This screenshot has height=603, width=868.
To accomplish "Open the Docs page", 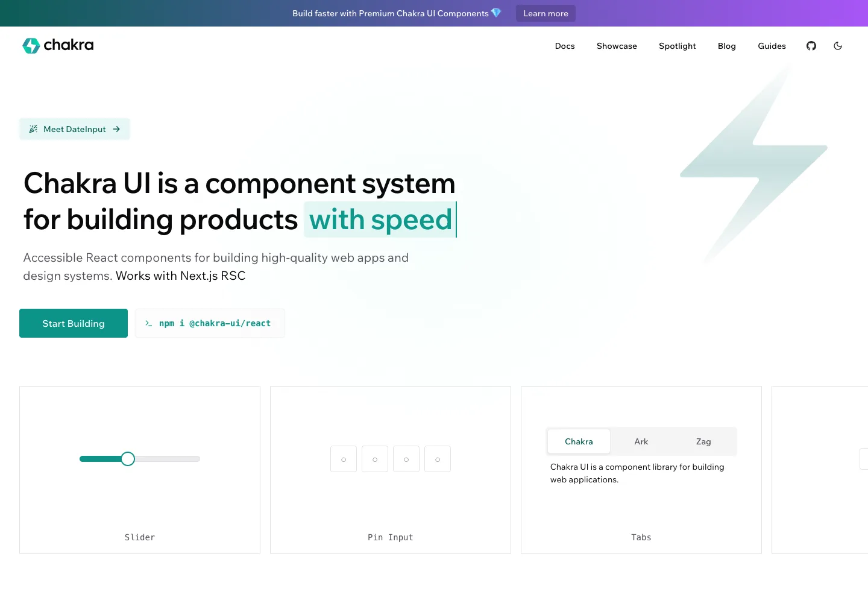I will coord(565,46).
